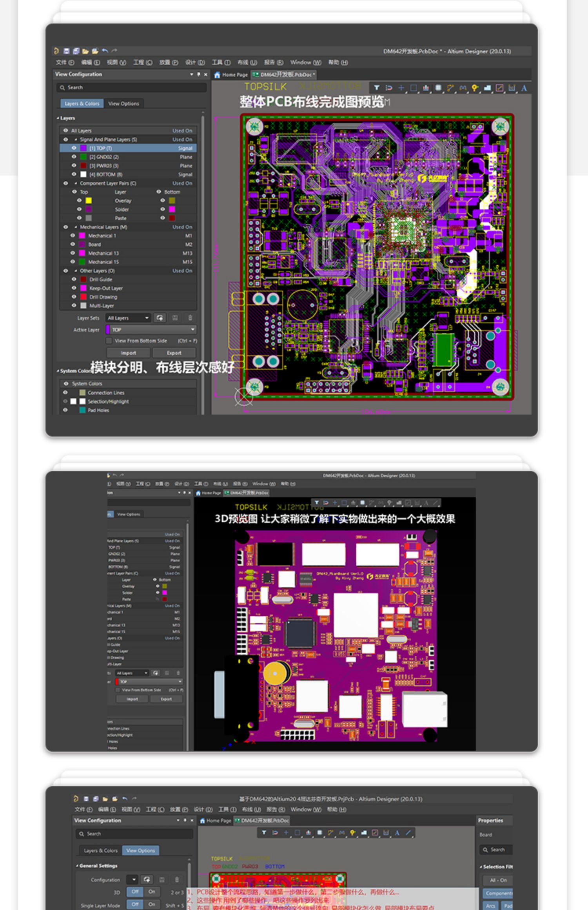Open Layer Sets All Layers dropdown
Viewport: 588px width, 910px height.
pos(128,318)
